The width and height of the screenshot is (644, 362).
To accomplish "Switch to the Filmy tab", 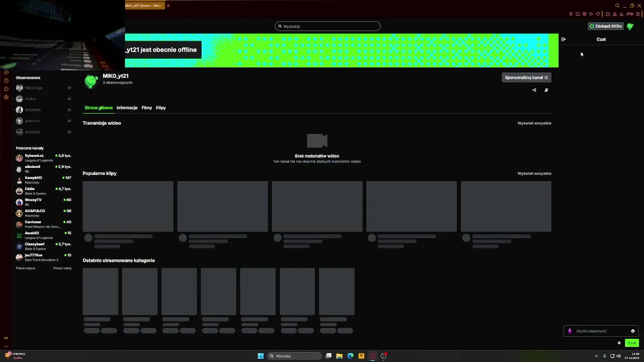I will coord(146,108).
